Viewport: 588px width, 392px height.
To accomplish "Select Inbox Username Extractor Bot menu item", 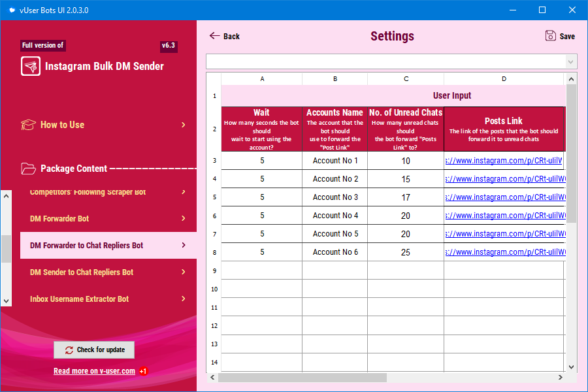I will [79, 299].
